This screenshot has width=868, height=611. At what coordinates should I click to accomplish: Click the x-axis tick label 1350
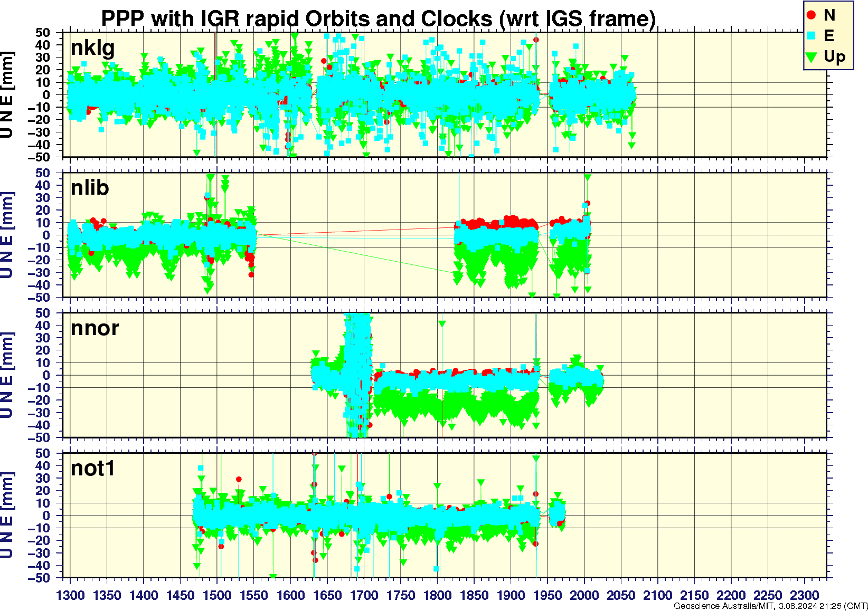click(x=107, y=595)
